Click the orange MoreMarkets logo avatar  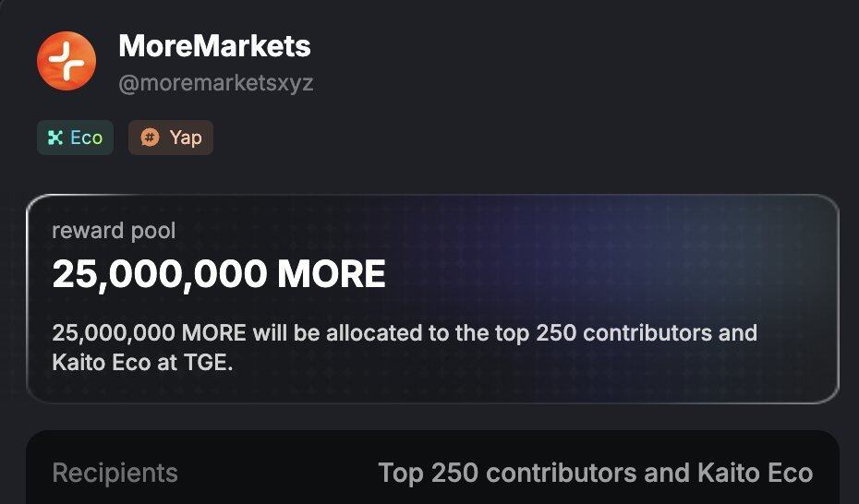[67, 61]
